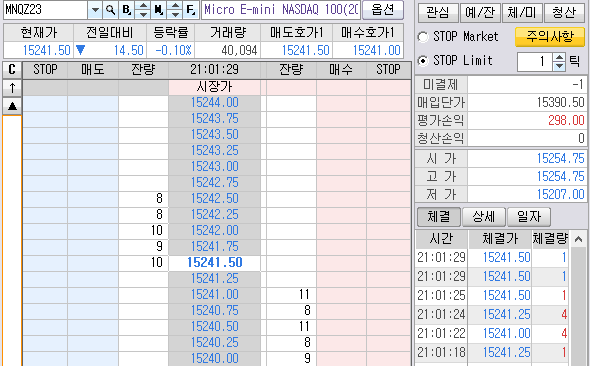The height and width of the screenshot is (366, 590).
Task: Click the F icon in the symbol toolbar
Action: 191,10
